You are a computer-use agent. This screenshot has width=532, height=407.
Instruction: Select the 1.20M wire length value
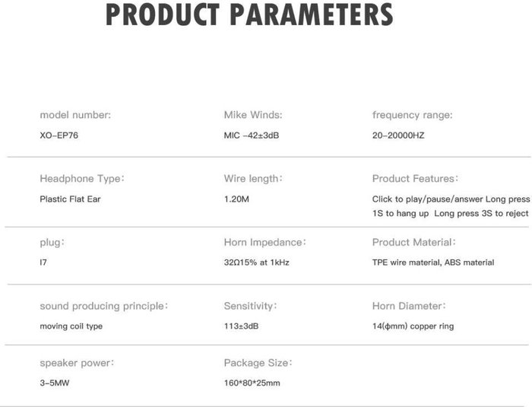(236, 199)
